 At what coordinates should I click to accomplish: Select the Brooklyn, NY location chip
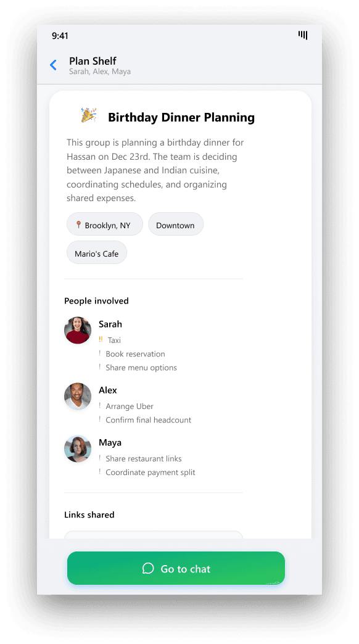105,225
